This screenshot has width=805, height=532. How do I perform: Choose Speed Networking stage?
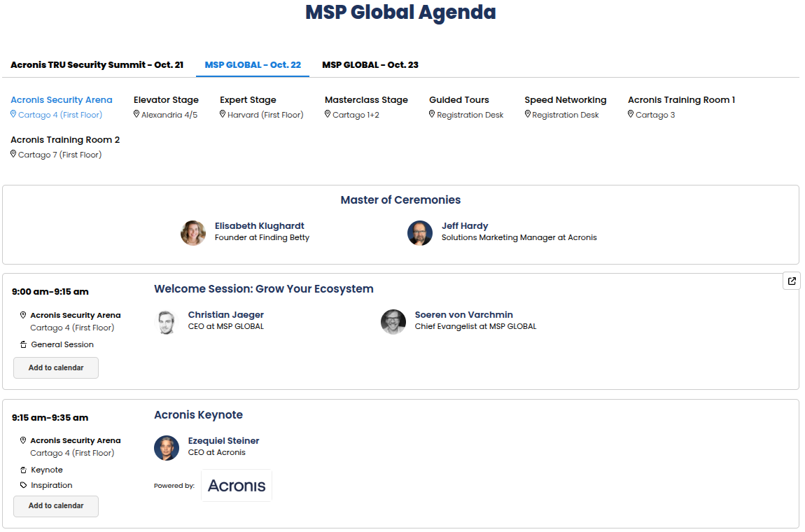pos(566,100)
